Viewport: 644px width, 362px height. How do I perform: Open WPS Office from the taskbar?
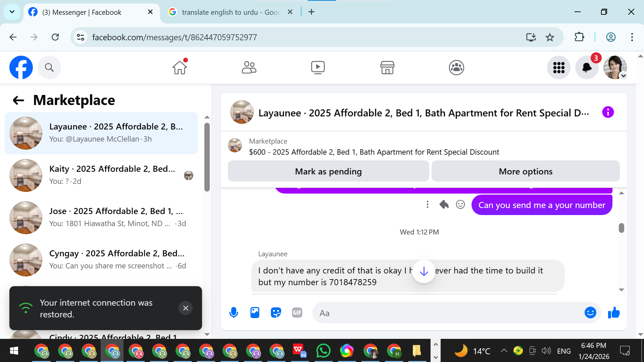coord(300,351)
